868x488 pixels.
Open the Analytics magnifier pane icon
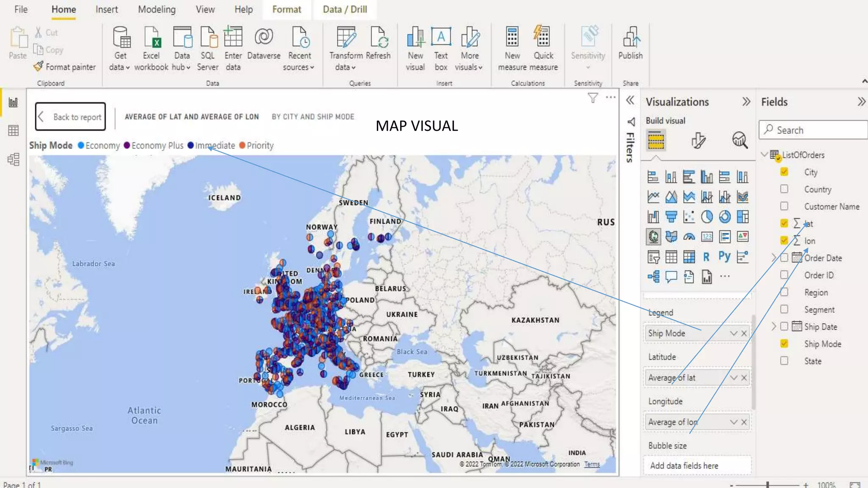740,140
